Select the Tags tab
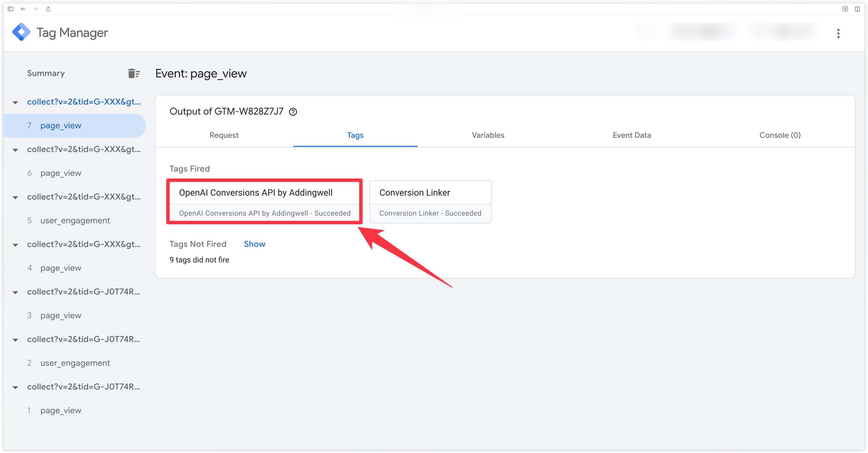The height and width of the screenshot is (453, 868). (355, 135)
